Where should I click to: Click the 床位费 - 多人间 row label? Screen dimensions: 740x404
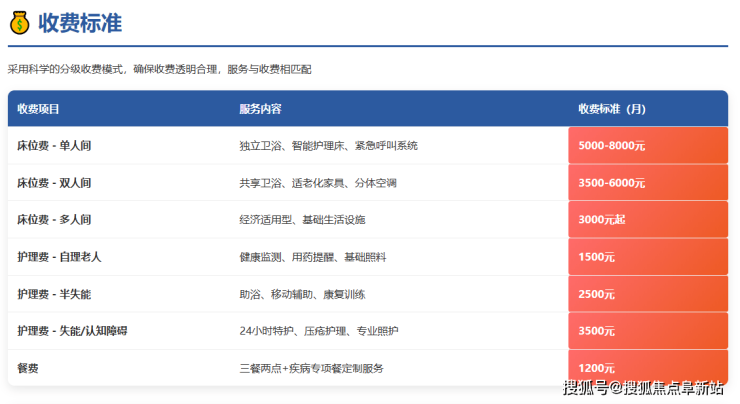[54, 220]
